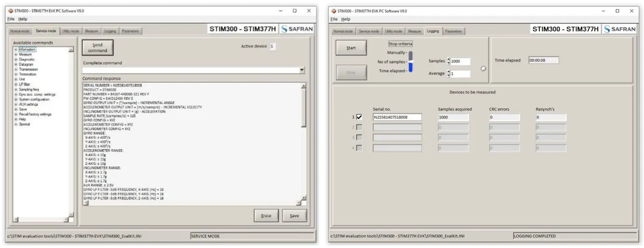Select Help entry in Available commands tree
644x248 pixels.
click(x=23, y=119)
